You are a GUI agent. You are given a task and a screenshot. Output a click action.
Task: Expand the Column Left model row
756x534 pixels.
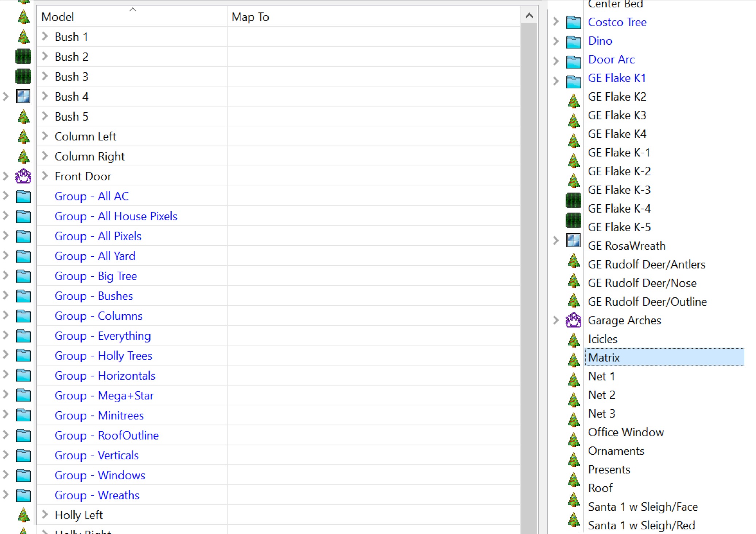(45, 136)
